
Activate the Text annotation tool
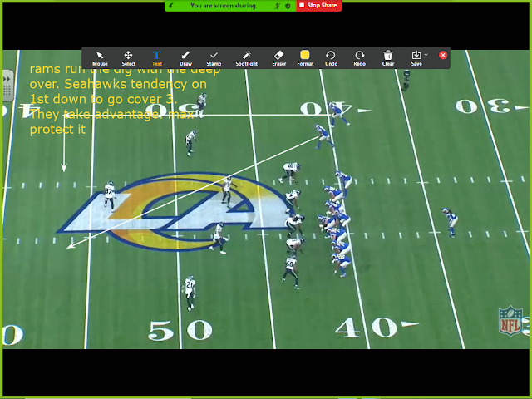(157, 58)
